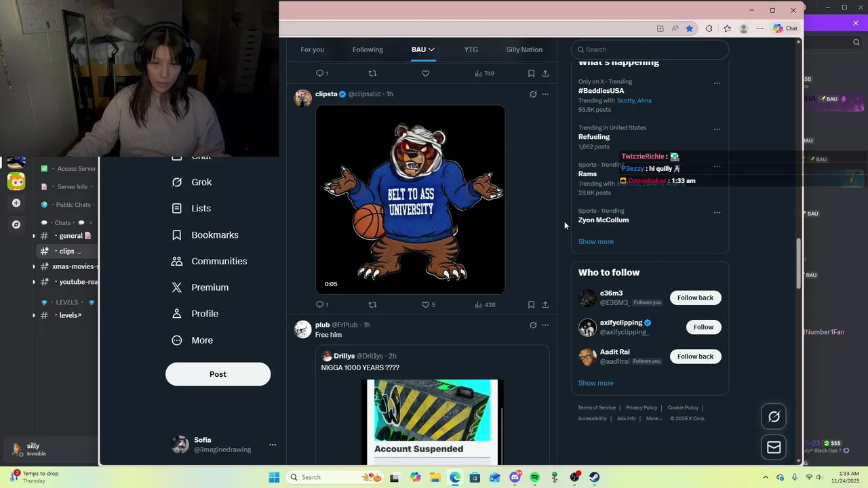Follow back e36m3
This screenshot has width=868, height=488.
coord(695,298)
